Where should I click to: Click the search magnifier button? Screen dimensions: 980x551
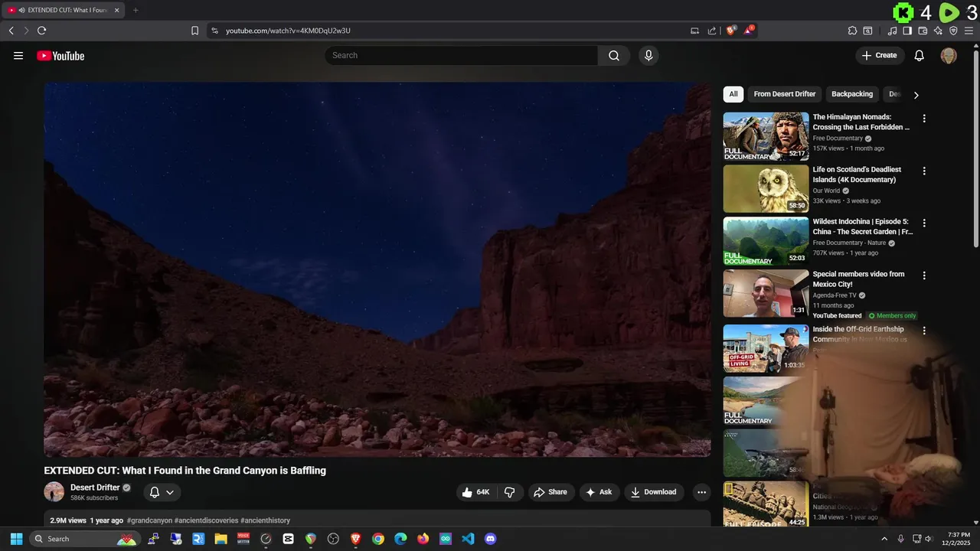[x=614, y=55]
